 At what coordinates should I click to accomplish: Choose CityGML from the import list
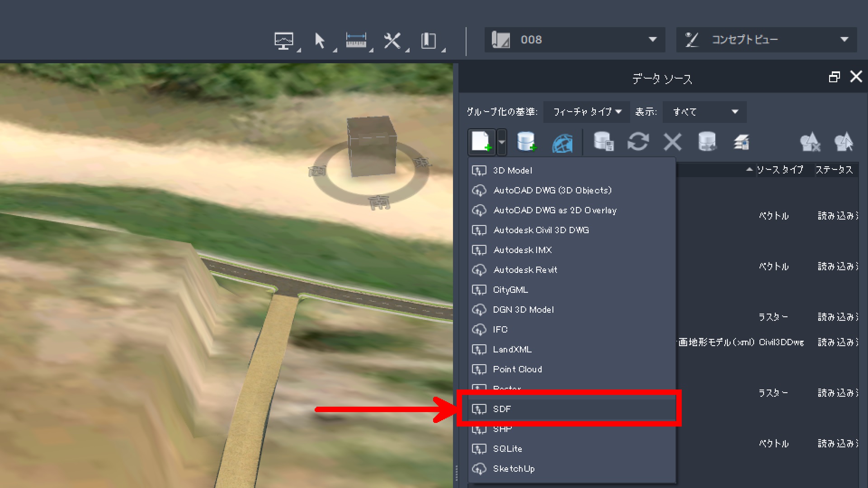click(572, 290)
